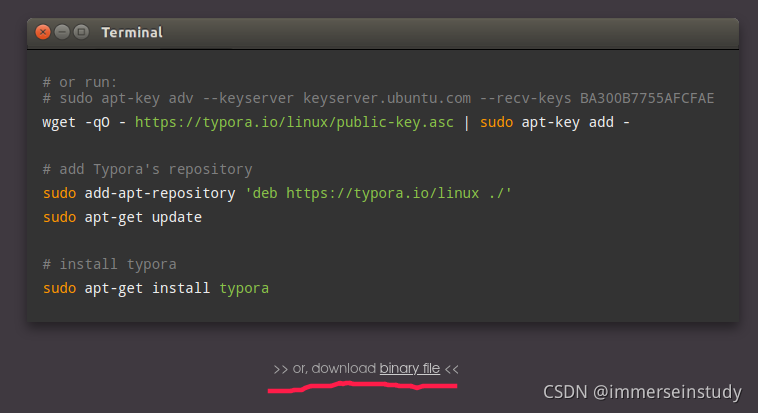Click the green "typora" package name
Screen dimensions: 758x413
tap(244, 289)
